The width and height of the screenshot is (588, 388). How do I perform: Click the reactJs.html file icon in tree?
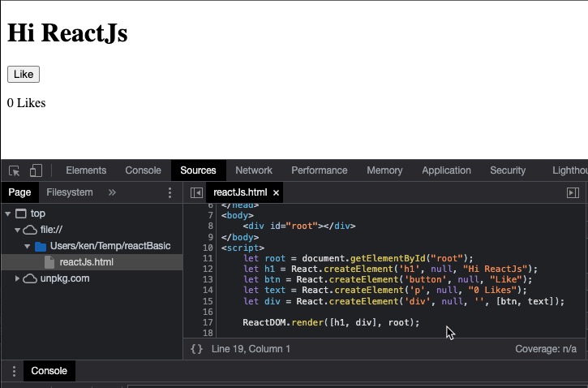pyautogui.click(x=49, y=262)
